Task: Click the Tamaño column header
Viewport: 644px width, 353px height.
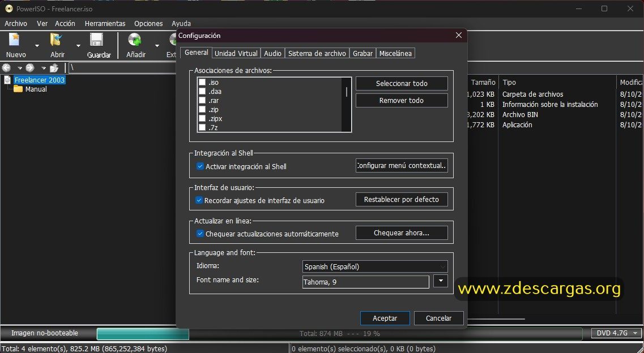Action: pos(483,83)
